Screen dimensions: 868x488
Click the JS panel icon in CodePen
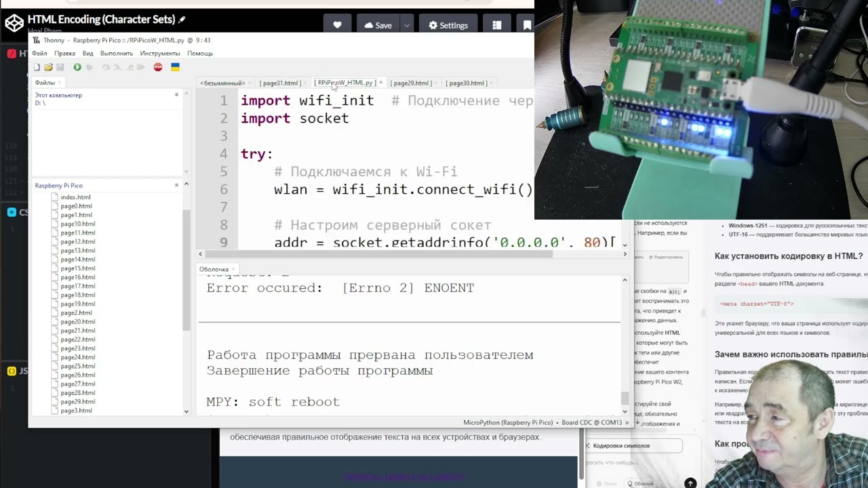point(12,371)
